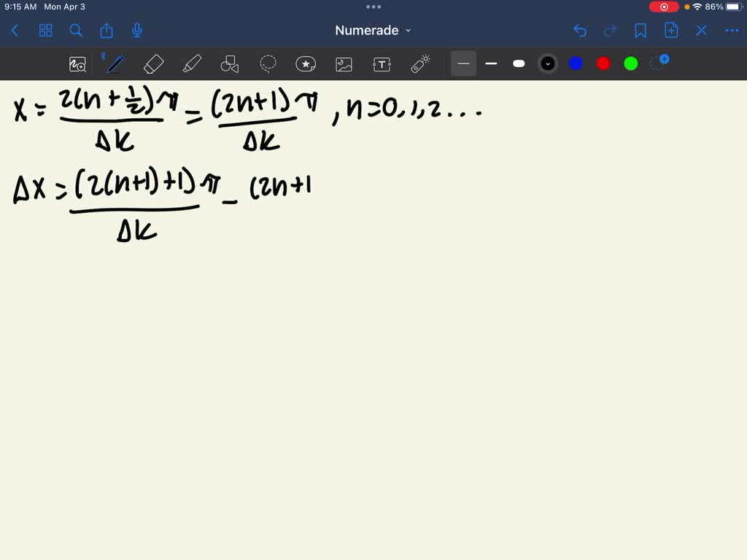Insert an image onto the canvas
Image resolution: width=747 pixels, height=560 pixels.
click(x=344, y=63)
